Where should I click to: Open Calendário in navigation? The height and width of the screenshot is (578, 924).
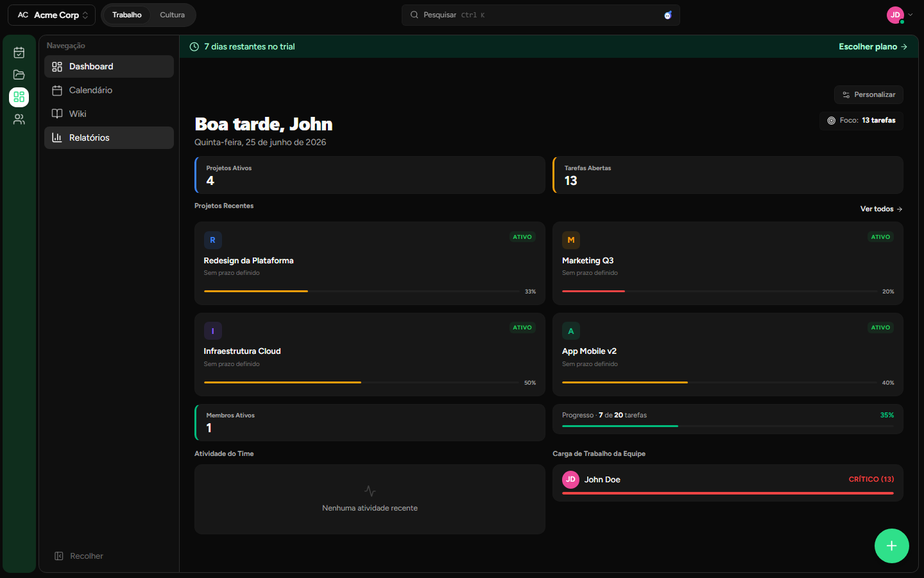tap(109, 91)
